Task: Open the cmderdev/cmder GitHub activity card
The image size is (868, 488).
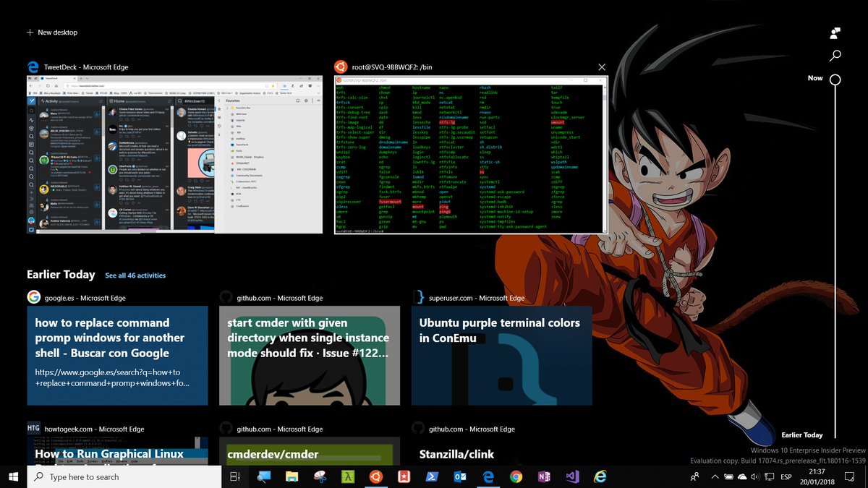Action: (310, 450)
